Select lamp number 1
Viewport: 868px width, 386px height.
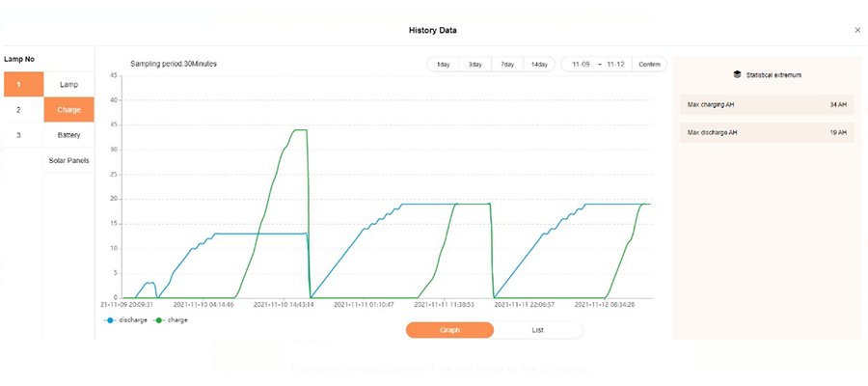[24, 84]
